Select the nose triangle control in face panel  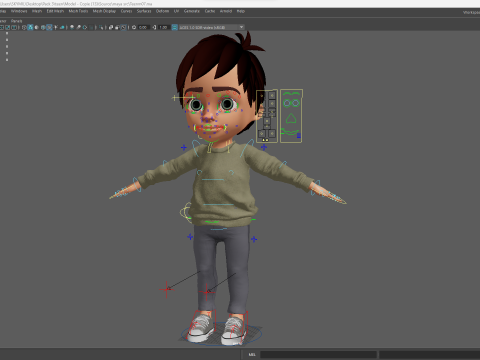[291, 118]
